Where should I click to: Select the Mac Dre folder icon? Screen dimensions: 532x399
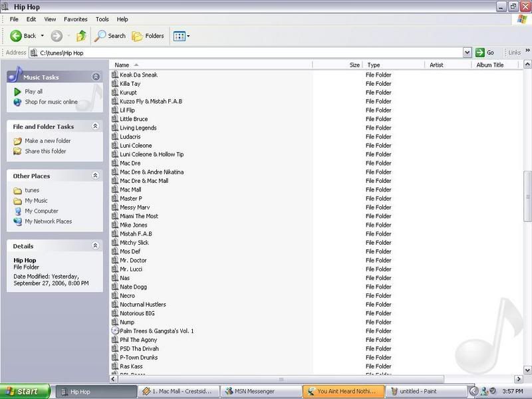click(x=115, y=163)
